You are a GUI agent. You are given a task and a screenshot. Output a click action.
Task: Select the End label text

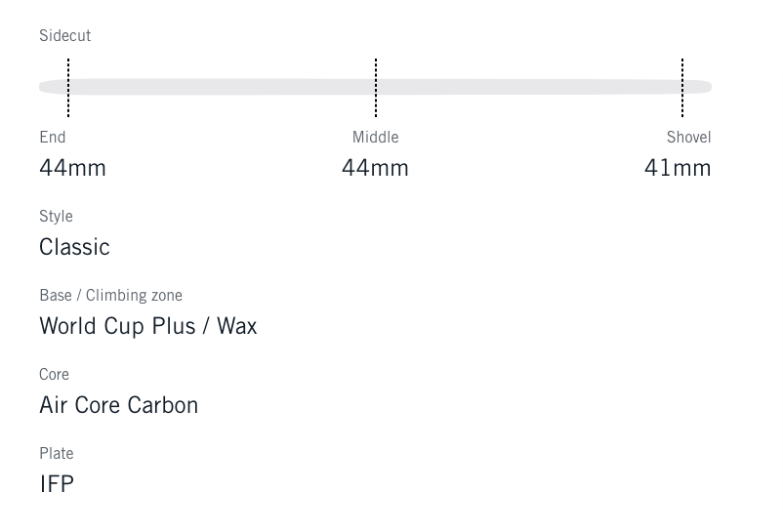point(53,138)
